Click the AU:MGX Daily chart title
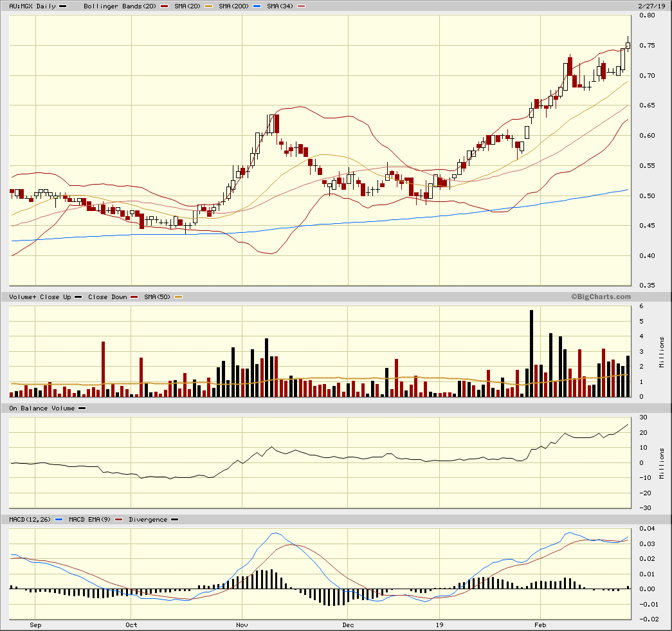Screen dimensions: 672x631 [x=32, y=6]
